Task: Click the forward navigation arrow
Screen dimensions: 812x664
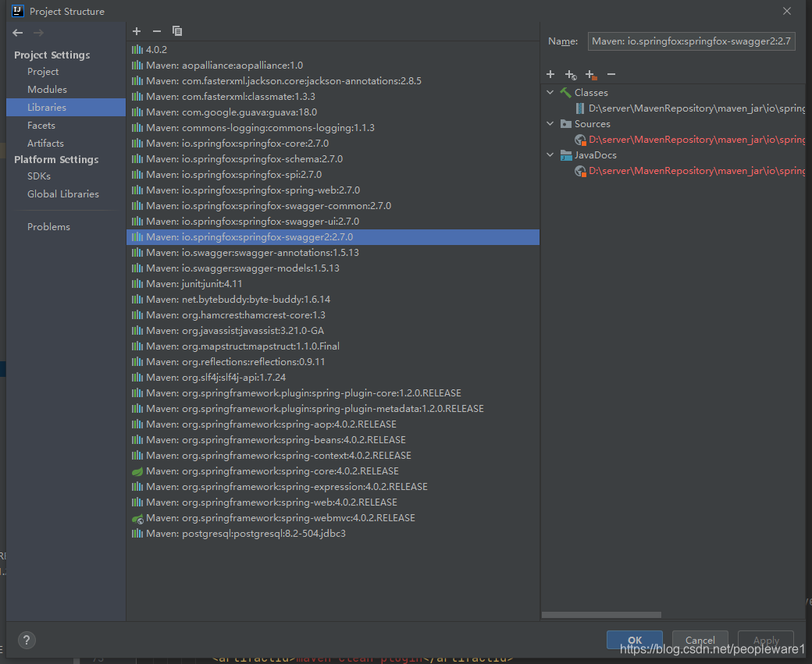Action: [x=38, y=33]
